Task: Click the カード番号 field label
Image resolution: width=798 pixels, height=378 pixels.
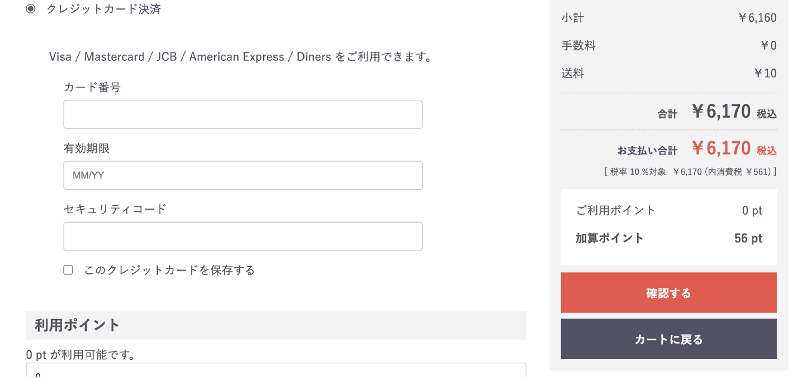Action: [92, 87]
